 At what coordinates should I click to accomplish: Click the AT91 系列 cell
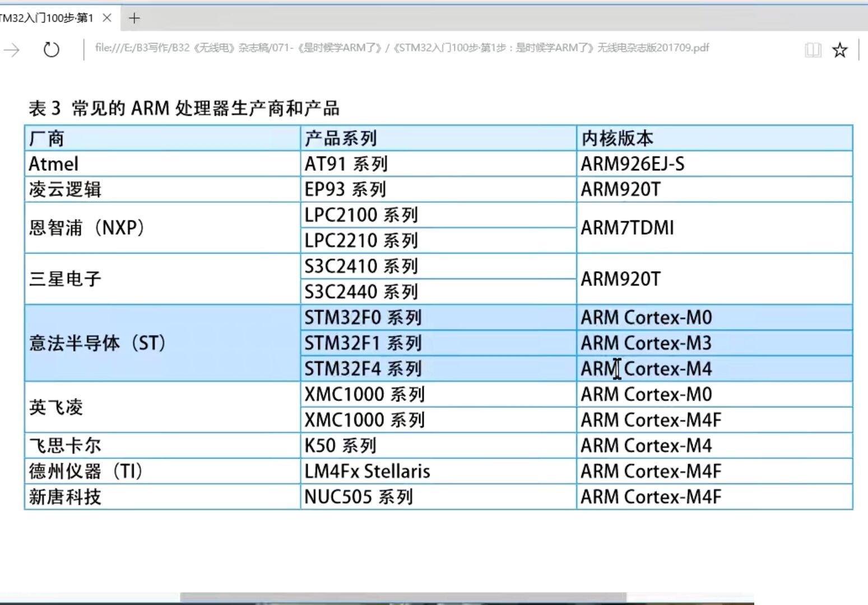tap(438, 164)
